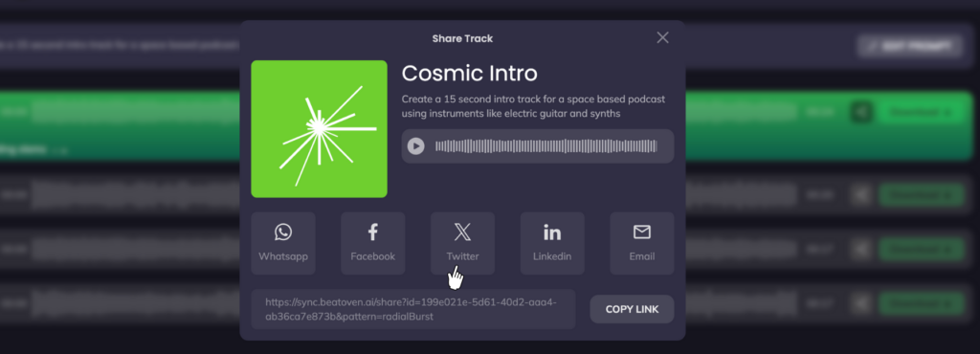Share Cosmic Intro on Facebook
The width and height of the screenshot is (980, 354).
372,243
